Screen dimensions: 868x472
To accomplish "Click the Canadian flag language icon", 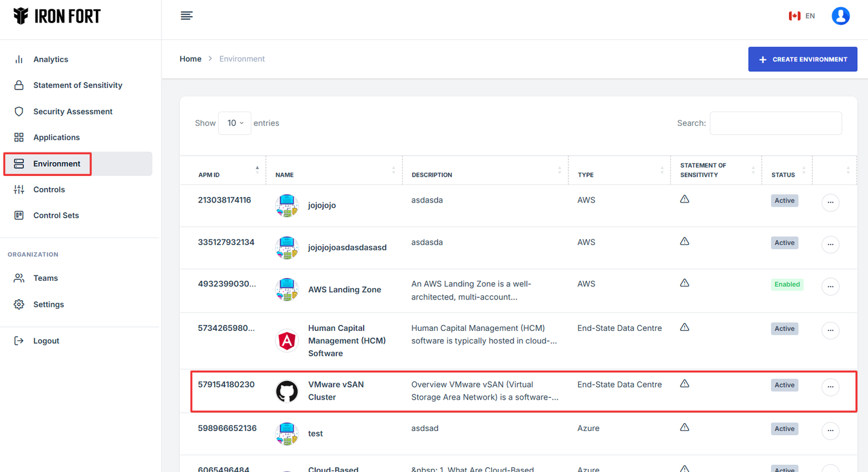I will [794, 16].
